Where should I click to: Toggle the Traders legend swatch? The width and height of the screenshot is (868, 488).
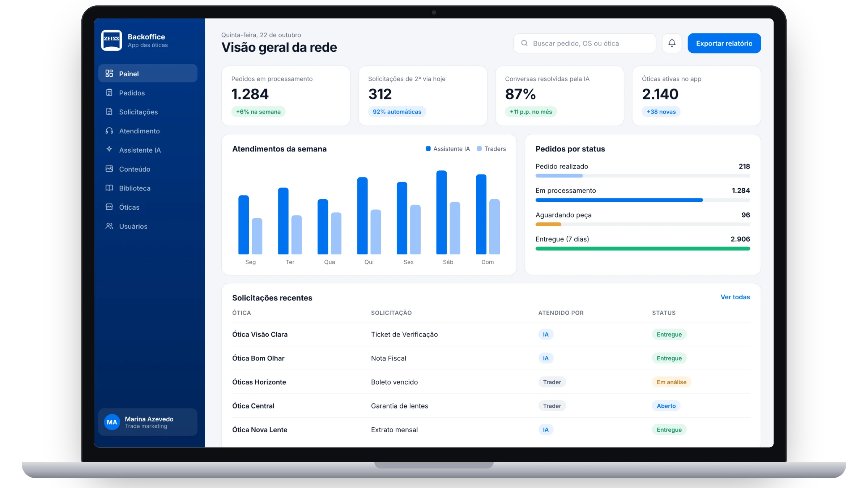(479, 149)
